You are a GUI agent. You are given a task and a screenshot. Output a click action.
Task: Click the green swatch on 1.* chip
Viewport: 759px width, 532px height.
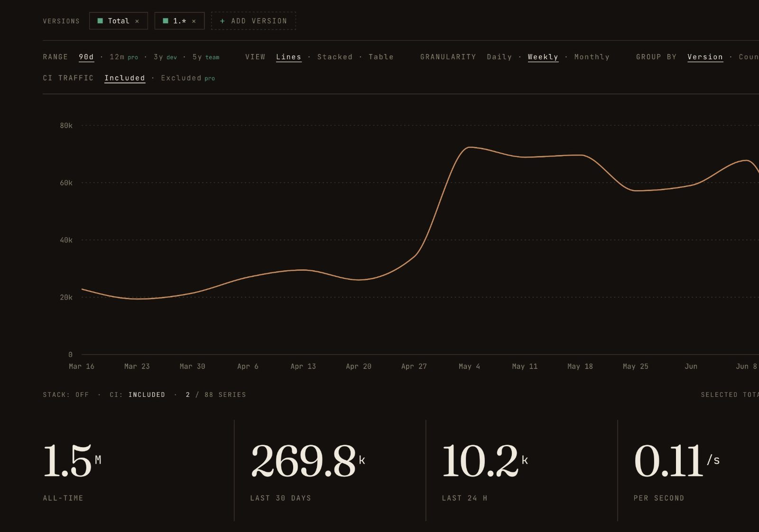click(166, 21)
